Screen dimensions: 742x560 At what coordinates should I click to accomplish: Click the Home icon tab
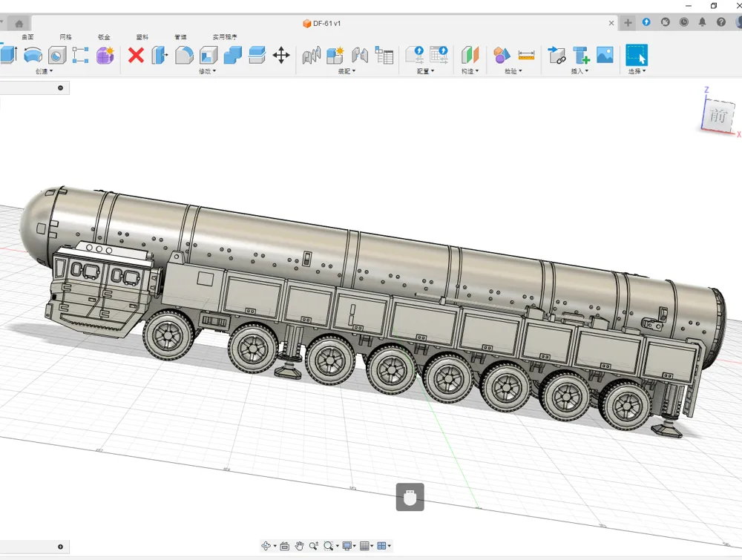[x=19, y=24]
